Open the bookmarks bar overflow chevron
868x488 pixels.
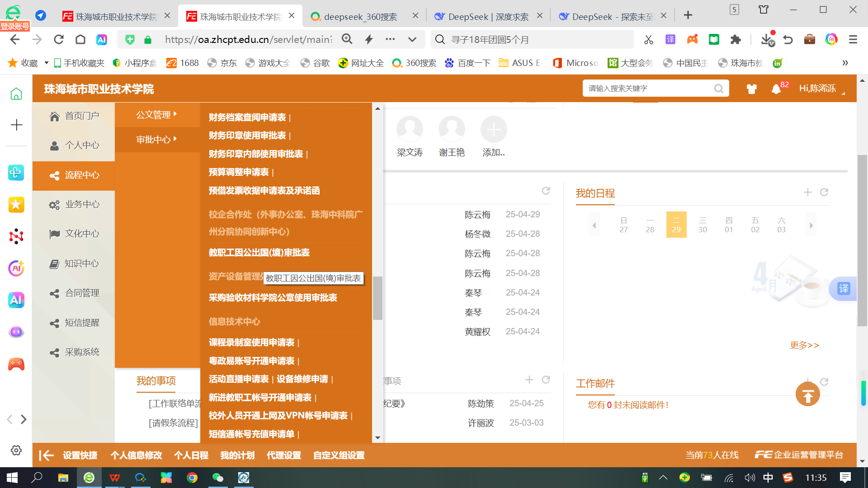(845, 63)
